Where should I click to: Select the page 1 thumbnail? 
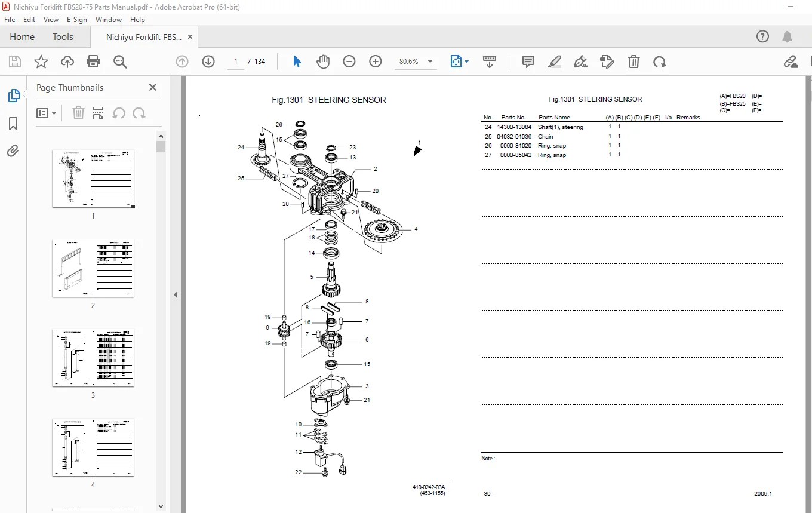[93, 179]
